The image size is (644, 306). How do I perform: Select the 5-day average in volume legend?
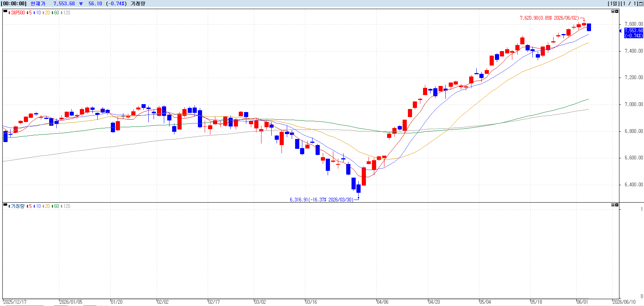point(30,206)
